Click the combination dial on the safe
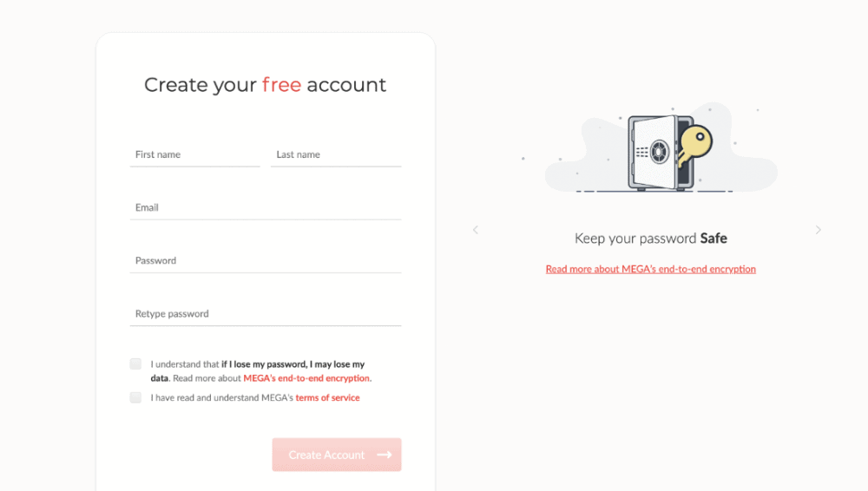This screenshot has height=491, width=868. pyautogui.click(x=660, y=152)
